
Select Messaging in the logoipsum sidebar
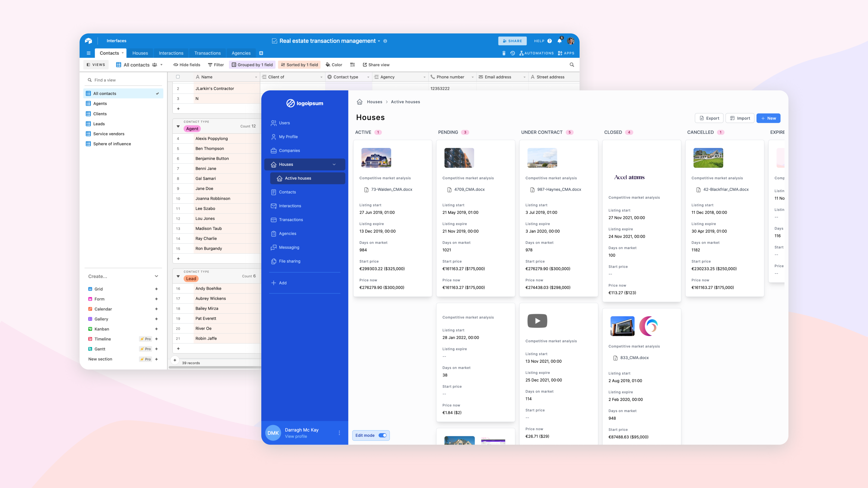click(x=289, y=247)
